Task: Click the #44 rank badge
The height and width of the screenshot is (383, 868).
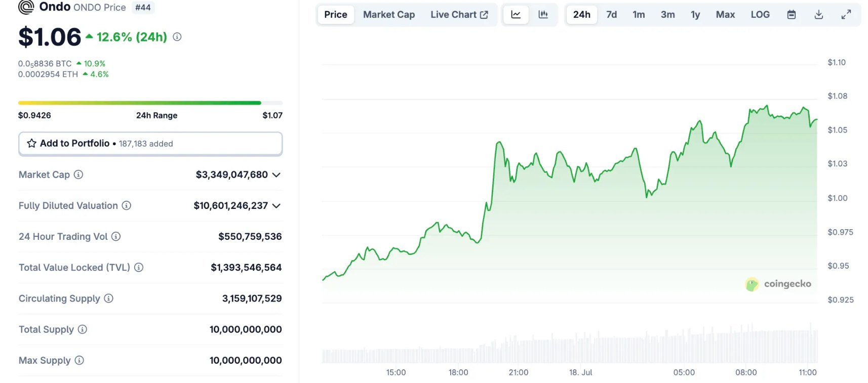Action: (x=143, y=8)
